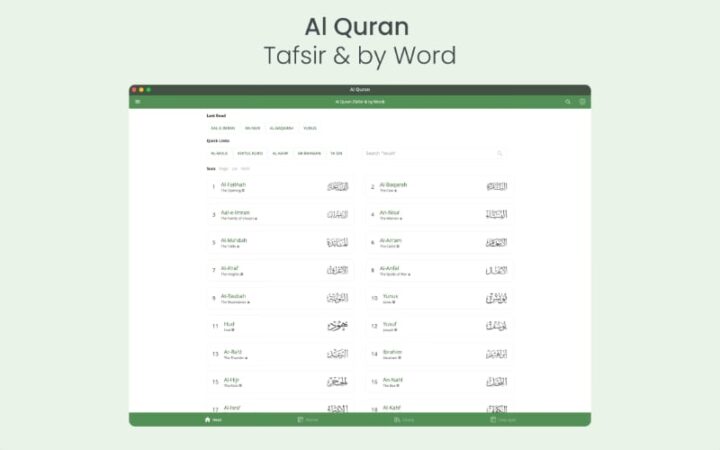Click the Arabic calligraphy for Al-Hijr
The image size is (720, 450).
[x=338, y=382]
